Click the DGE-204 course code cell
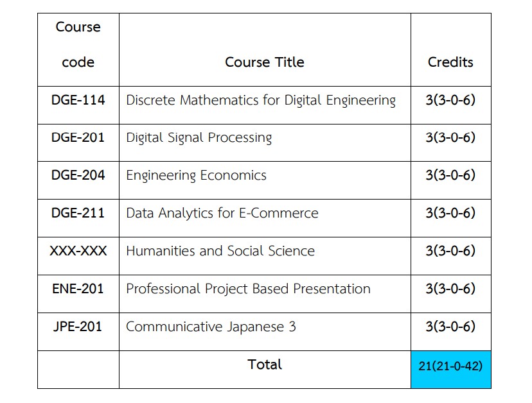This screenshot has width=532, height=403. [78, 175]
